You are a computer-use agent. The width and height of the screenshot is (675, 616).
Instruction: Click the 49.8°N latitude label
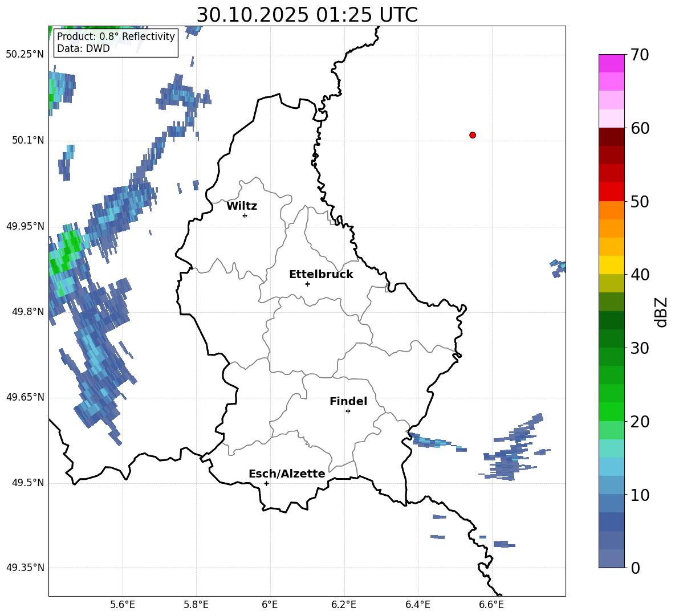[x=28, y=312]
